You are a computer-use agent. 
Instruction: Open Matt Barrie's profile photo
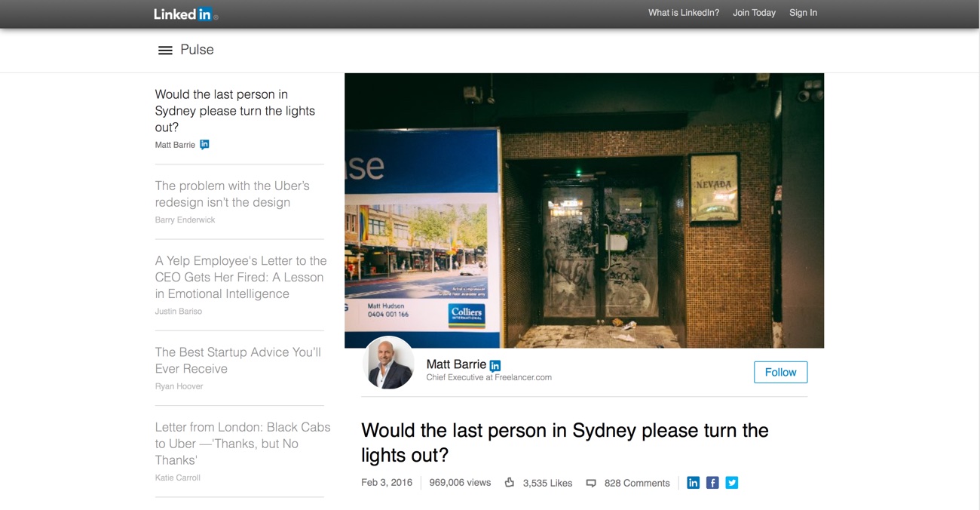coord(388,363)
